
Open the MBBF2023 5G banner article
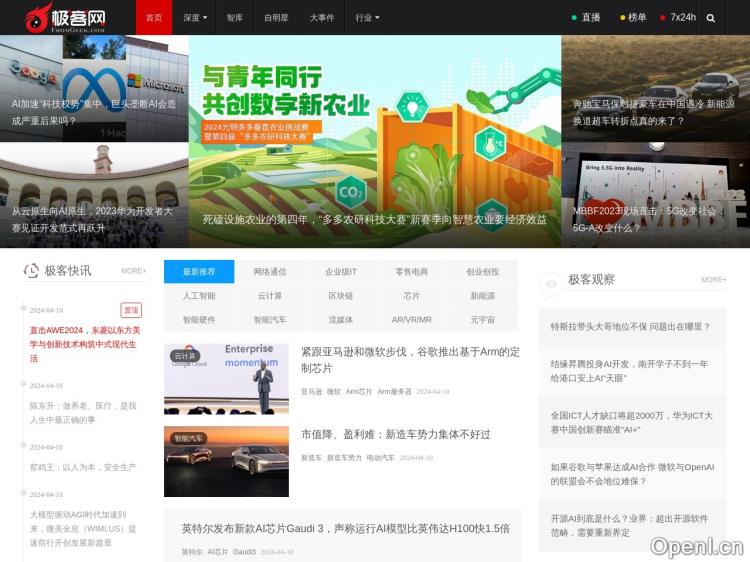point(655,195)
